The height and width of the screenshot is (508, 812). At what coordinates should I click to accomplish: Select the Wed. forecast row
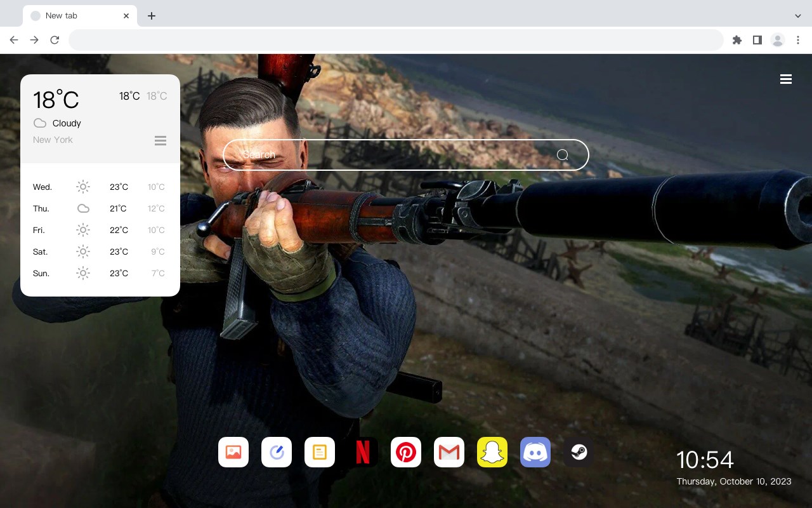pos(100,187)
